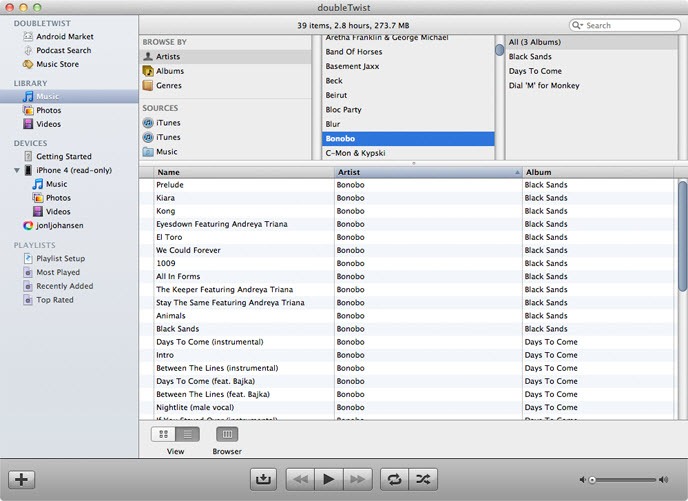688x501 pixels.
Task: Toggle shuffle playback
Action: (x=425, y=479)
